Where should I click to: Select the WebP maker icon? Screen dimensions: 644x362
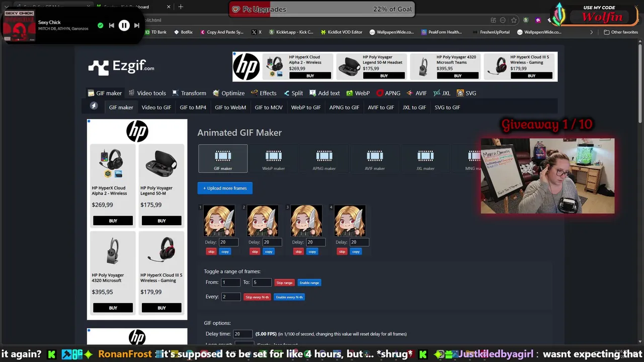point(274,158)
